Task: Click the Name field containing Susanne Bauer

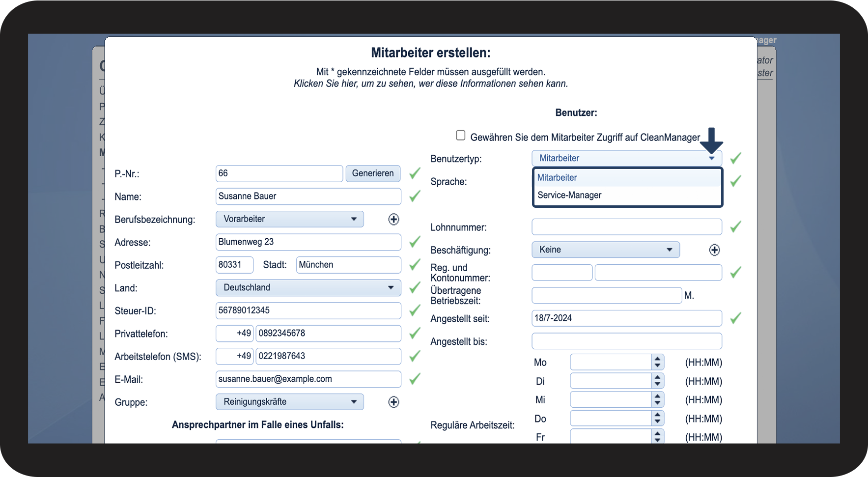Action: (308, 196)
